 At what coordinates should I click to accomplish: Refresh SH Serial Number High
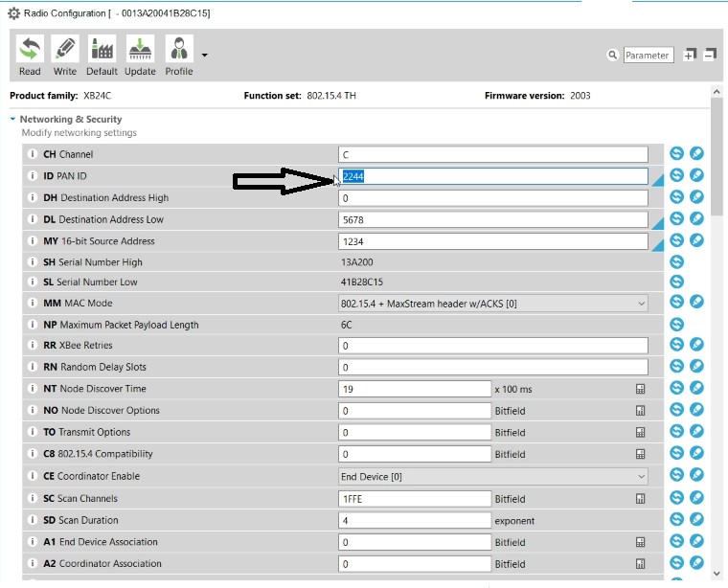[676, 261]
